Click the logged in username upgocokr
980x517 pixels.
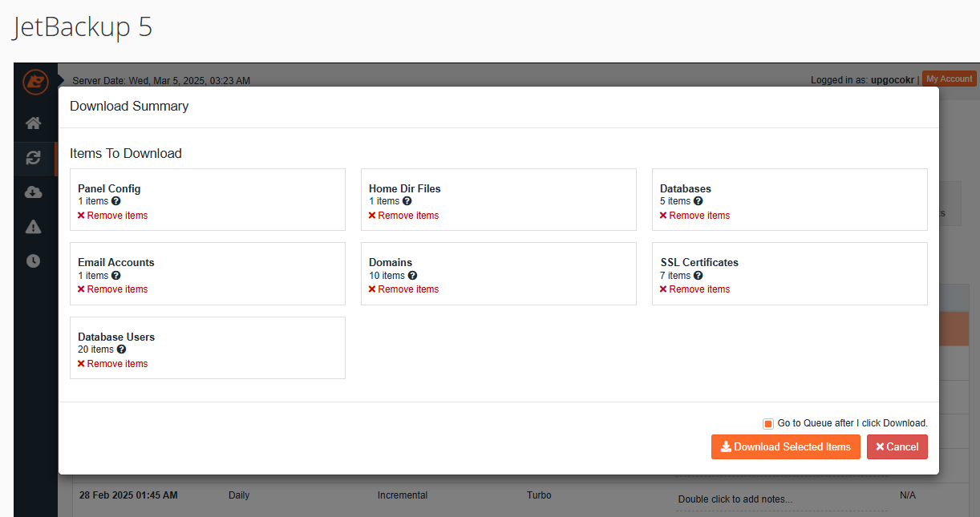click(x=893, y=80)
